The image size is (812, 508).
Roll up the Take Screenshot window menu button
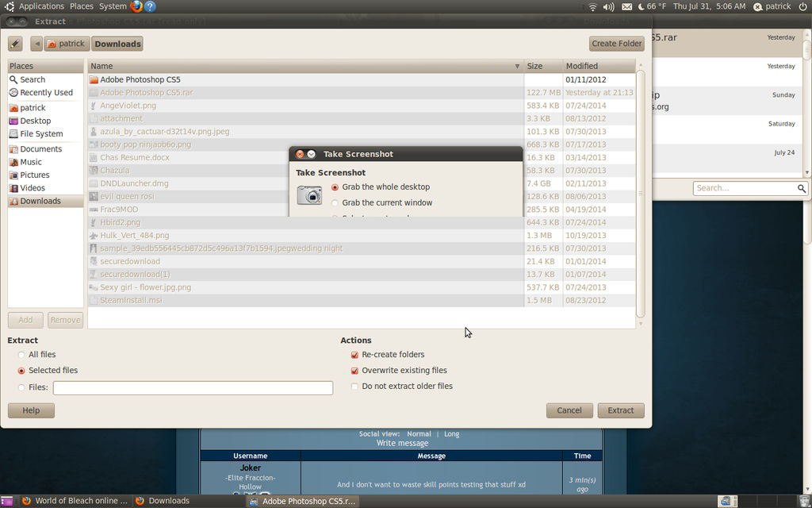(x=311, y=154)
